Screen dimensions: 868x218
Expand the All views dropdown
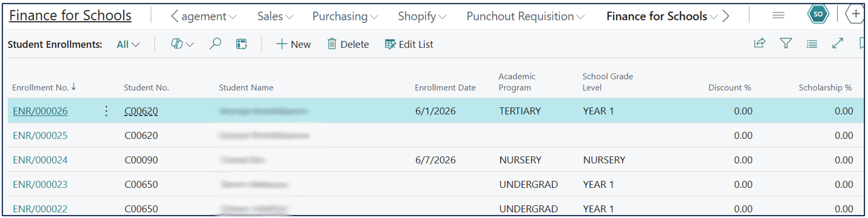(128, 44)
